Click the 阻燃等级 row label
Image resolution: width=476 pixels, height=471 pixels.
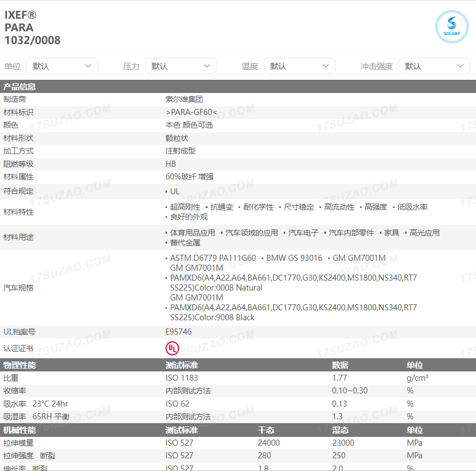click(19, 164)
